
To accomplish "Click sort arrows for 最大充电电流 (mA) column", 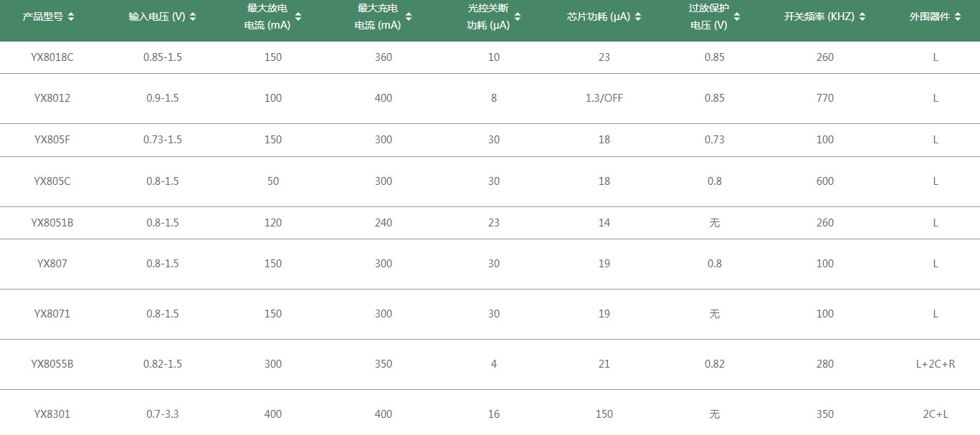I will tap(409, 17).
